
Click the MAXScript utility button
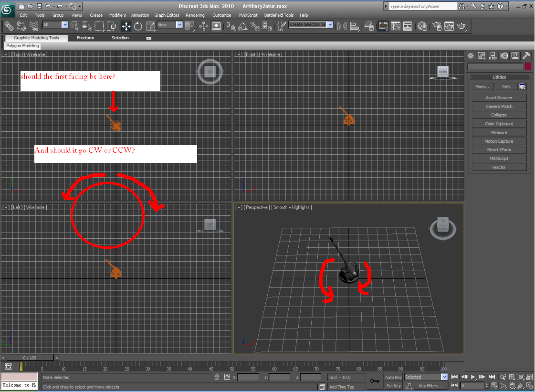[499, 158]
